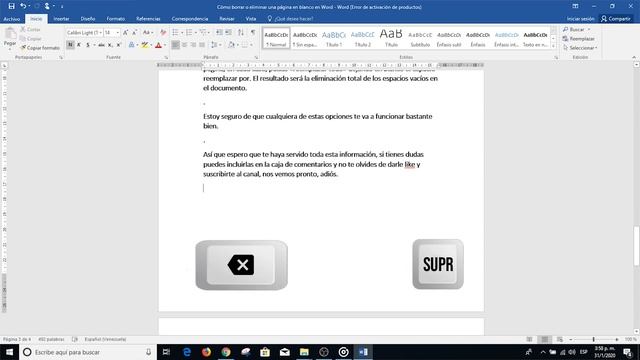640x360 pixels.
Task: Expand the Párrafo dialog launcher
Action: coord(256,58)
